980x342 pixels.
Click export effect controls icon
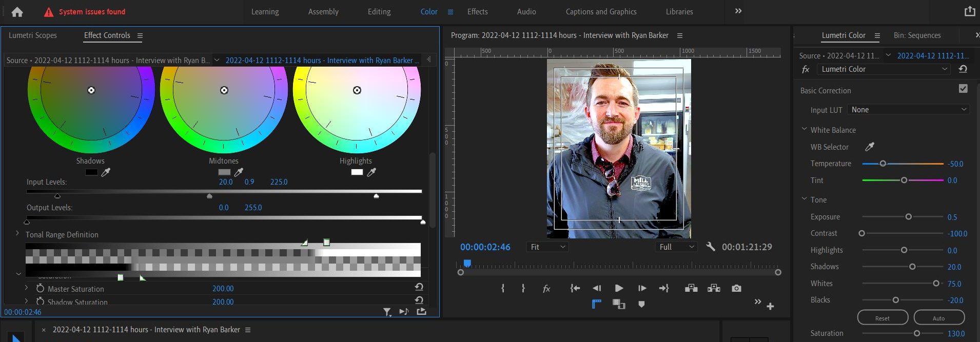(x=422, y=311)
